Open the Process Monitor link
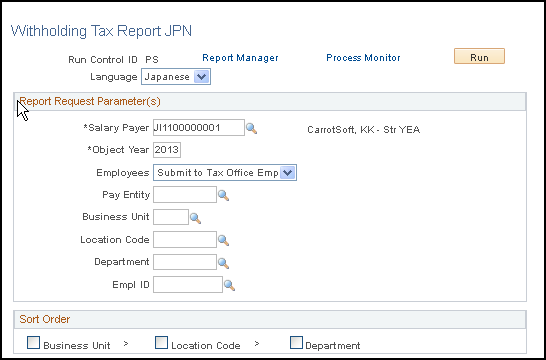 click(x=363, y=58)
